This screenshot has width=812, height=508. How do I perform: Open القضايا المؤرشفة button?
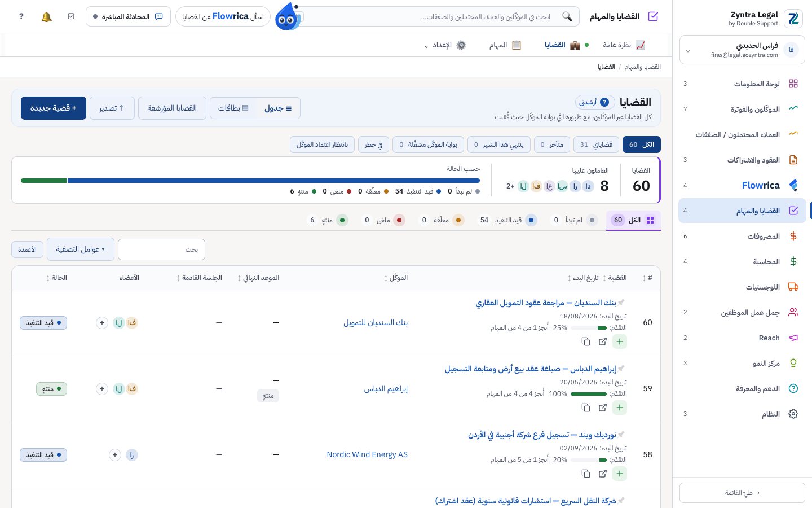pyautogui.click(x=172, y=108)
